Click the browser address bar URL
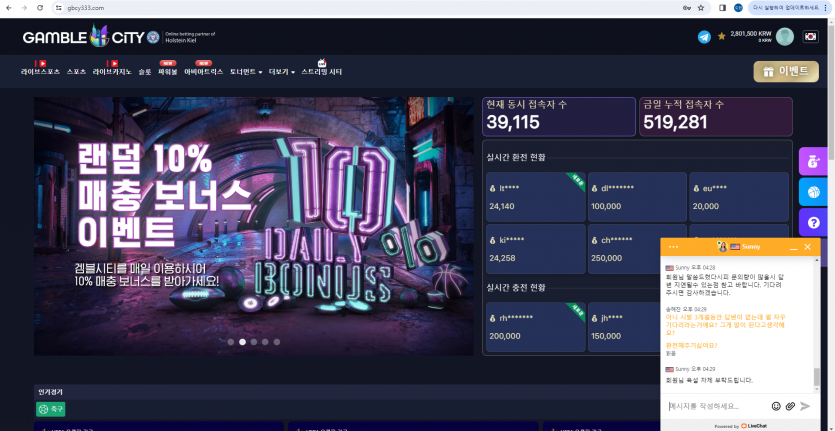 [86, 8]
